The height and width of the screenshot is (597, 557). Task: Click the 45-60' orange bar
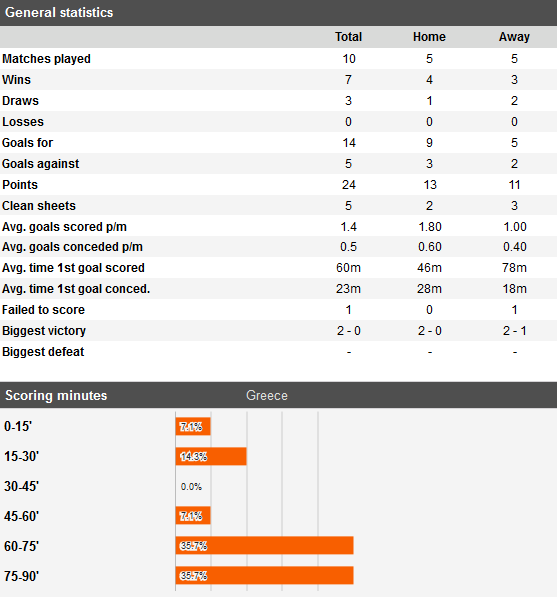click(x=193, y=516)
